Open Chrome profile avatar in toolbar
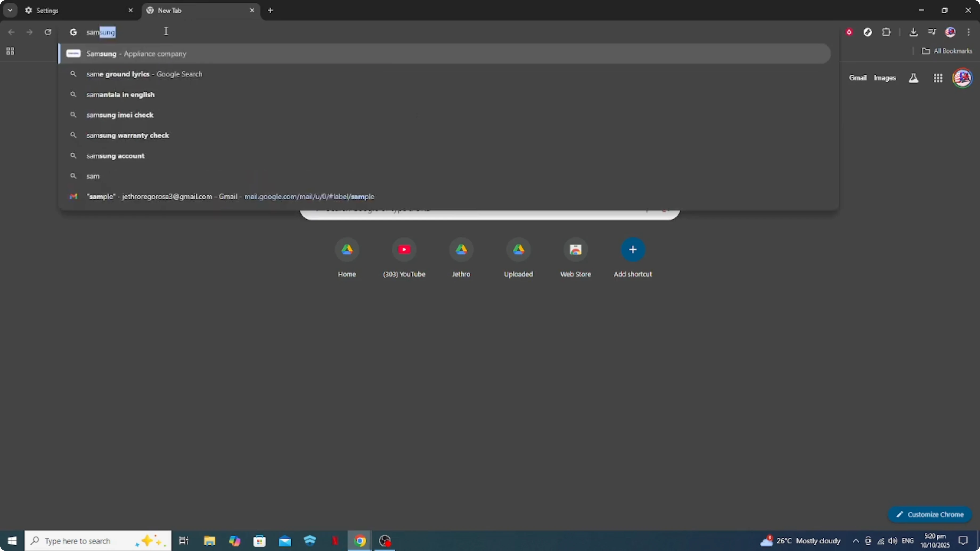Viewport: 980px width, 551px height. [x=950, y=32]
